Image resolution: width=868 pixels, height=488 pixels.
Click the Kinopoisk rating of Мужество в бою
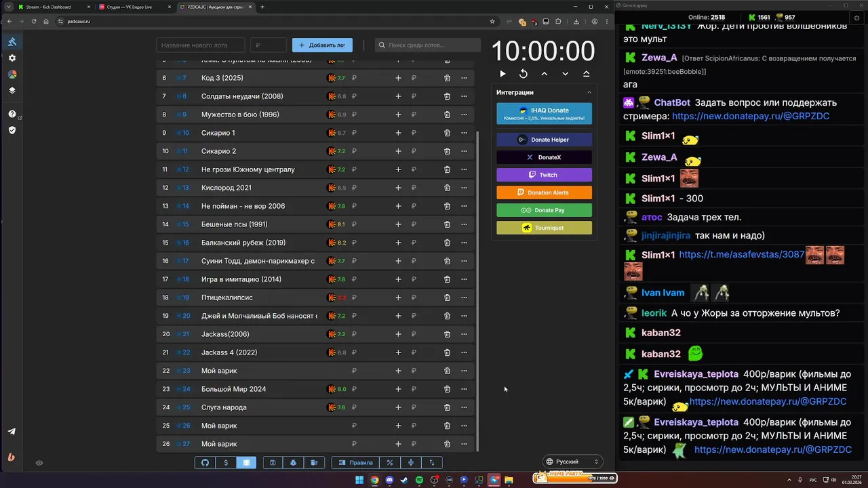pyautogui.click(x=337, y=115)
